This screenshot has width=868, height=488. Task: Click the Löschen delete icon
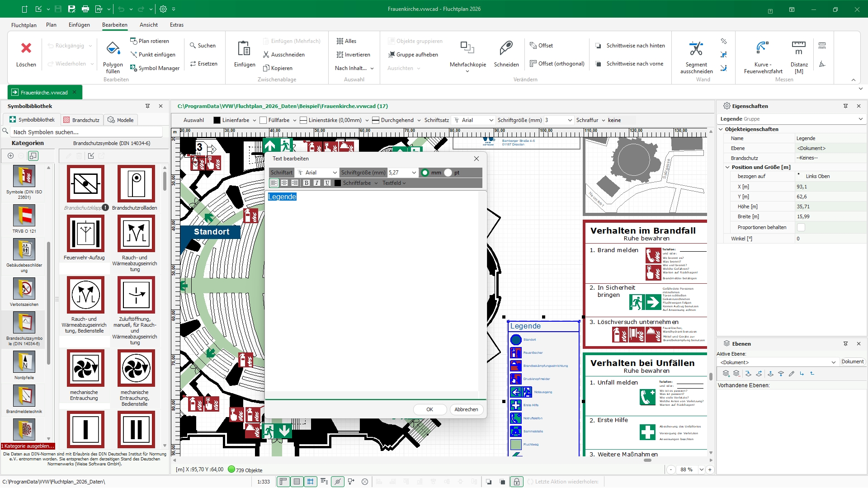[26, 48]
